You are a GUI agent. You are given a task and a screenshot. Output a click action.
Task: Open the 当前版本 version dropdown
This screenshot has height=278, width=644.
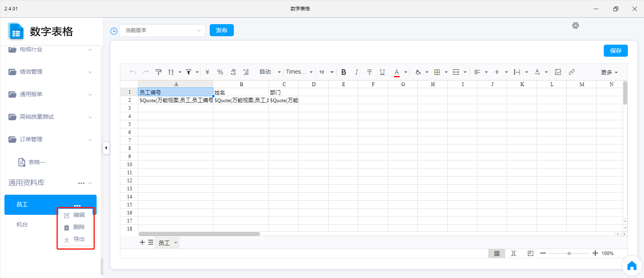point(162,31)
